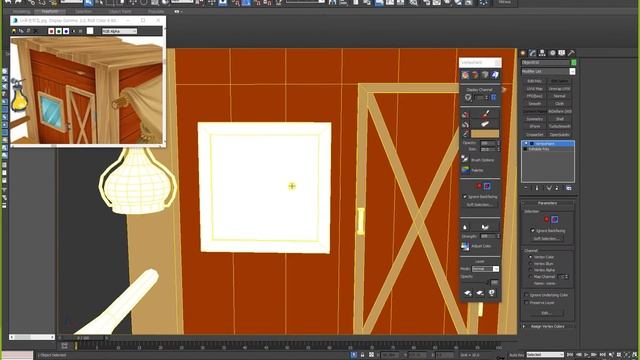
Task: Click the display channel toggle icon
Action: pos(493,97)
